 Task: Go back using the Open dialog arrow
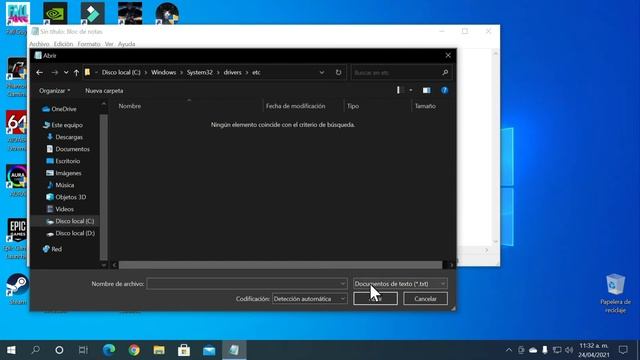tap(40, 72)
